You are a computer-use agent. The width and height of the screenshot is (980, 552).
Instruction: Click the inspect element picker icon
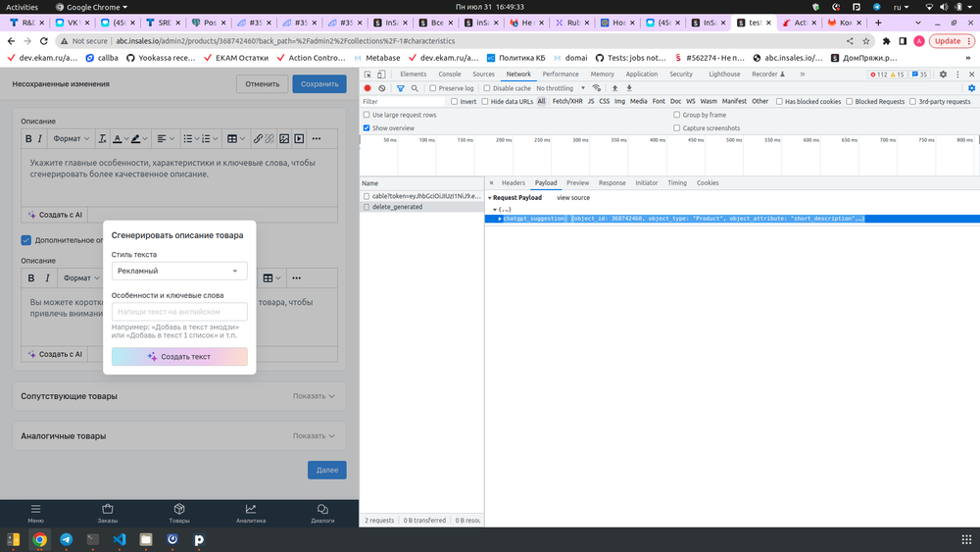[368, 75]
